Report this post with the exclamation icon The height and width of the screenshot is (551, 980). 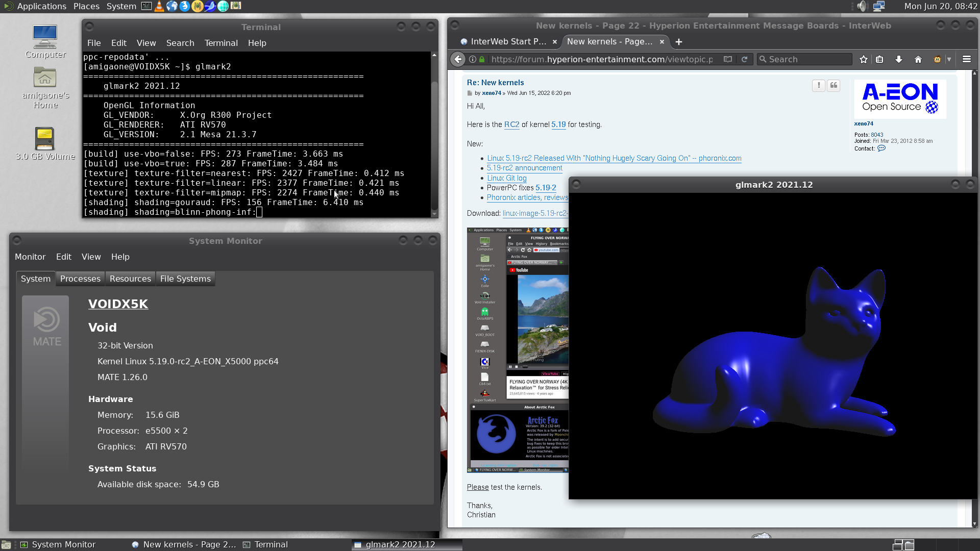(x=819, y=86)
